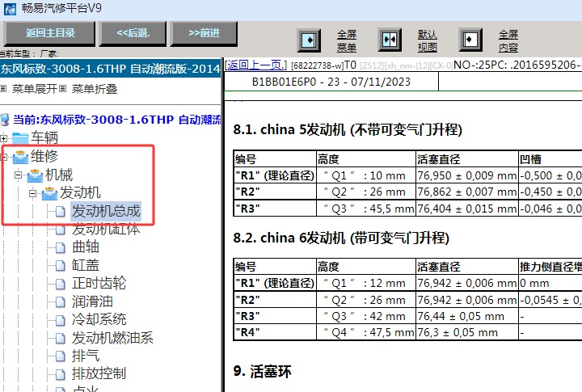Click the 机械 open-folder icon

point(35,175)
